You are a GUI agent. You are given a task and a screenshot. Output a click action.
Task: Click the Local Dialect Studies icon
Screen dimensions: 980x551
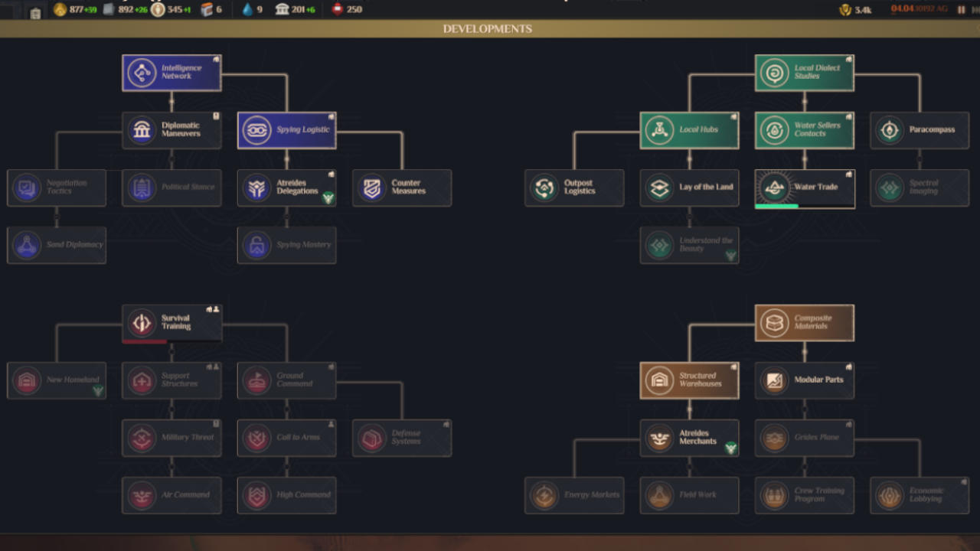tap(774, 73)
